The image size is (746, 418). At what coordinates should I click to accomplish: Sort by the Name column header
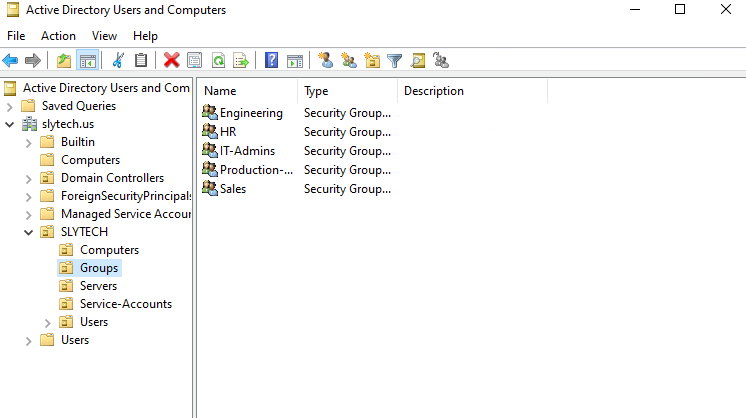[249, 91]
